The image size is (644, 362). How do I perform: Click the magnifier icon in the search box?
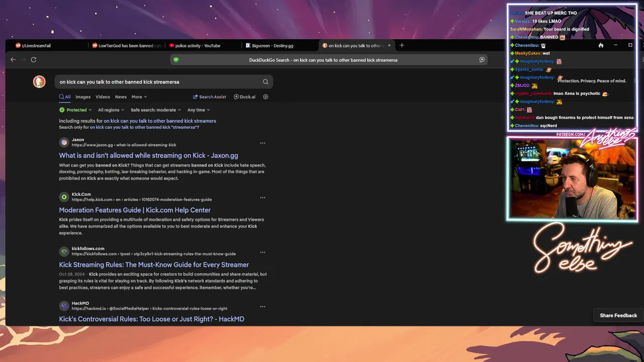[x=266, y=81]
